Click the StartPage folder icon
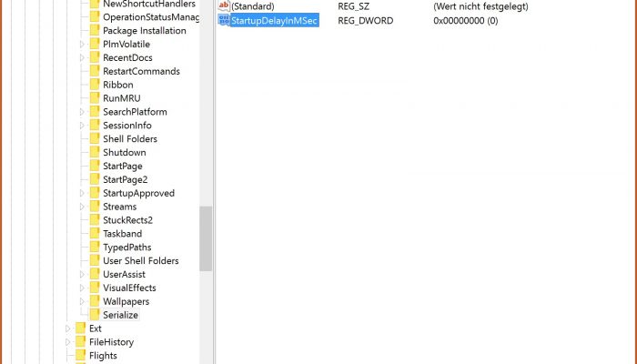The image size is (637, 364). [95, 166]
